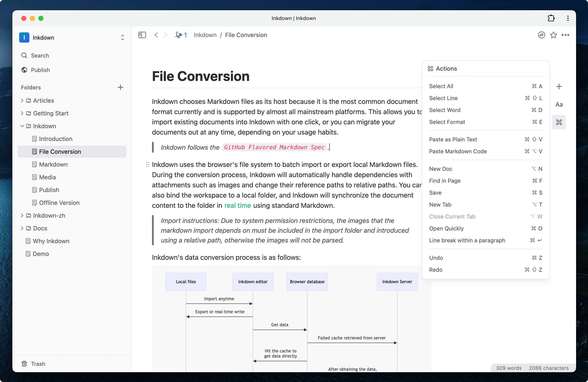
Task: Choose Select Format action
Action: (485, 122)
